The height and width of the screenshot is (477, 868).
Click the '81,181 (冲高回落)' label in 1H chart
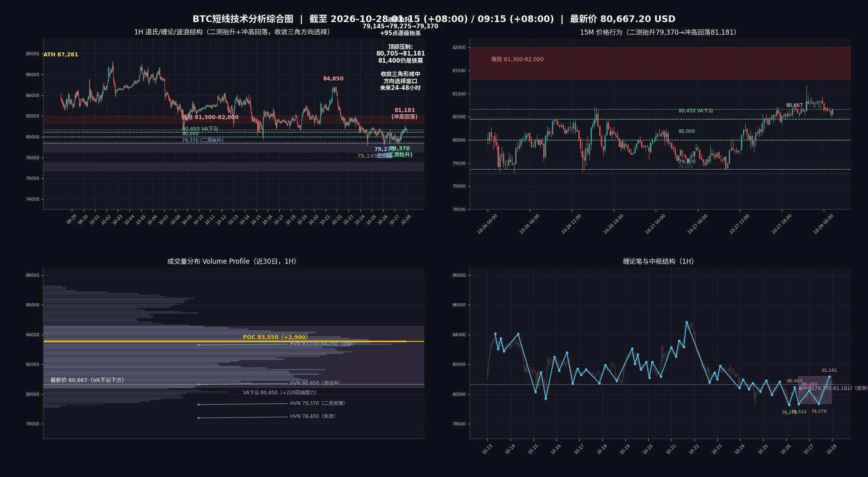point(404,114)
